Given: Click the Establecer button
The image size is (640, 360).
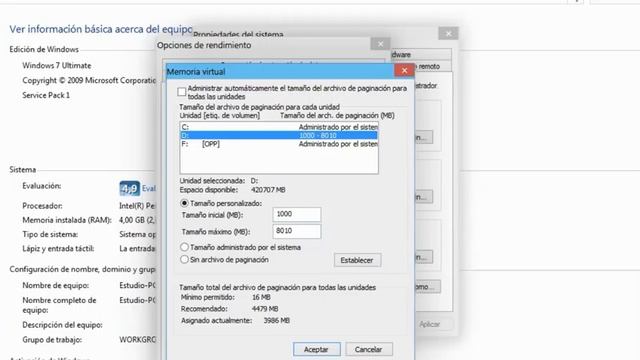Looking at the screenshot, I should pyautogui.click(x=357, y=260).
